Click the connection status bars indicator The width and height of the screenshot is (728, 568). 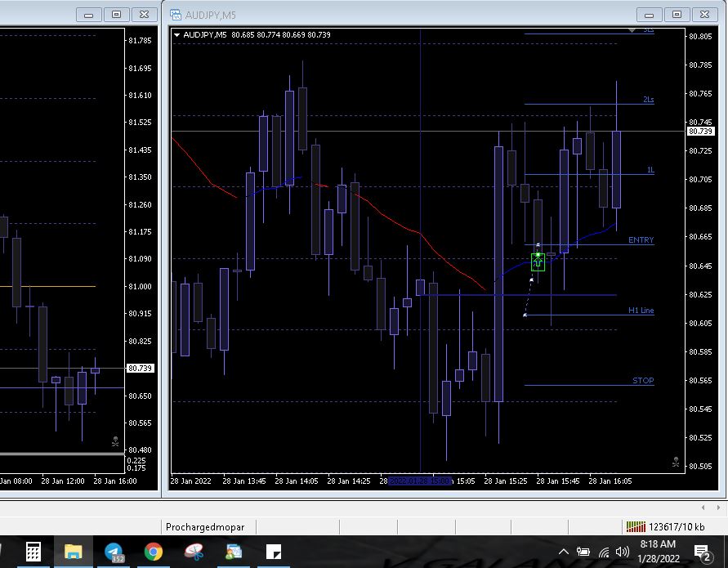coord(635,527)
